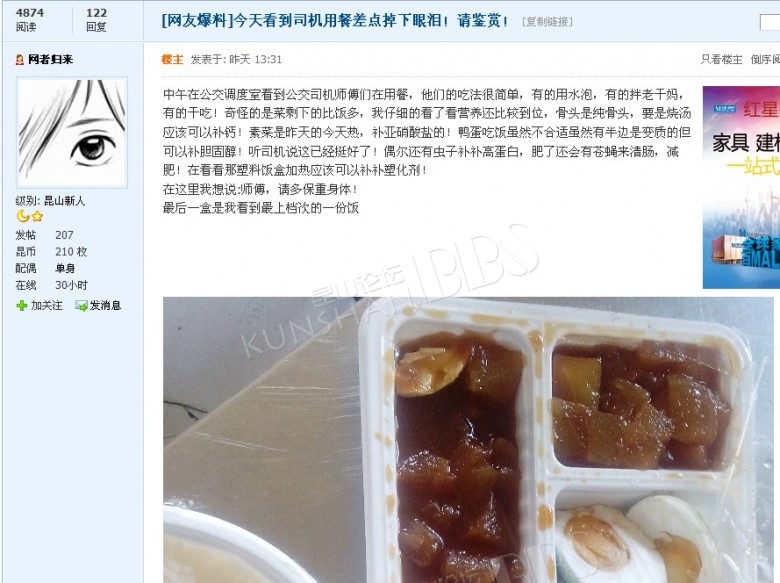Open the 红星 furniture advertisement banner

point(741,187)
